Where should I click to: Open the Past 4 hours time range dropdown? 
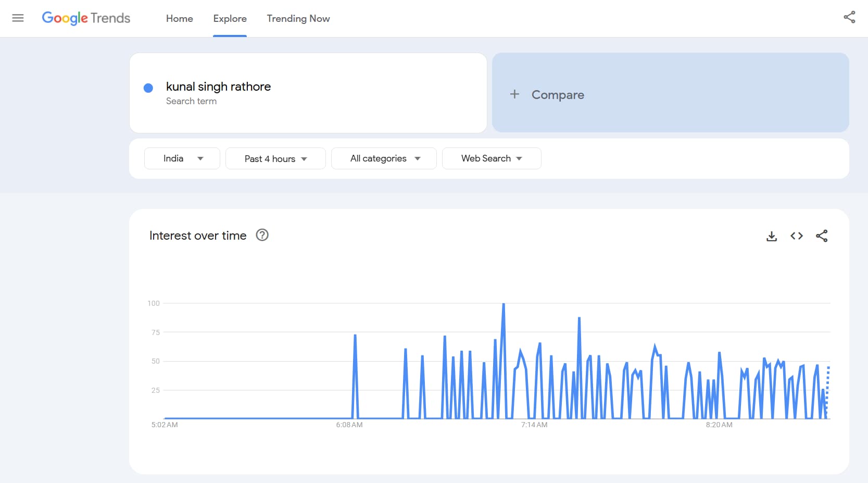pos(275,158)
